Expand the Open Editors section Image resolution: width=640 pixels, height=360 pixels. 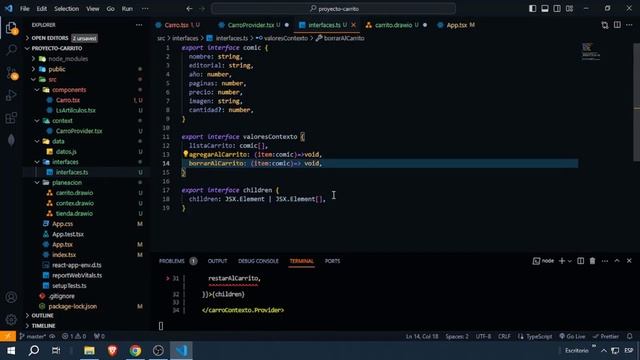pos(50,38)
